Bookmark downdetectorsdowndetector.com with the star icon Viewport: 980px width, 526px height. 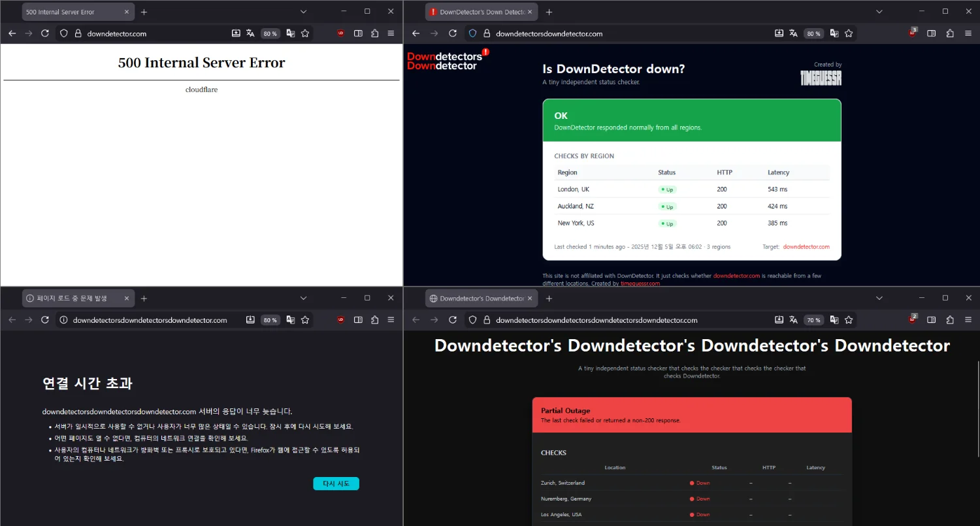click(849, 33)
